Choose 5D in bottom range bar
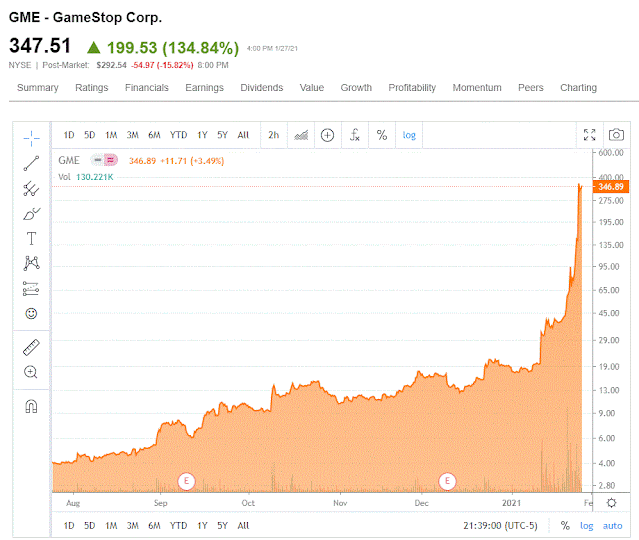The width and height of the screenshot is (639, 540). coord(90,526)
